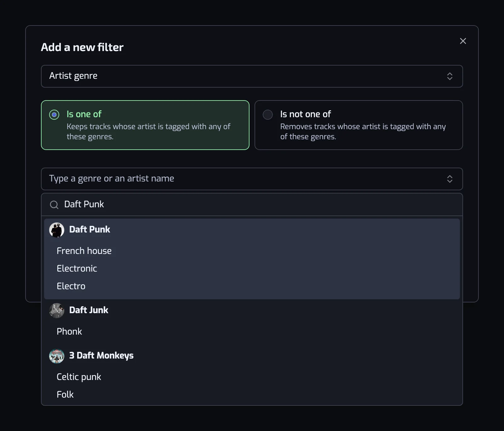Choose the Celtic punk genre
Screen dimensions: 504x431
pos(79,377)
